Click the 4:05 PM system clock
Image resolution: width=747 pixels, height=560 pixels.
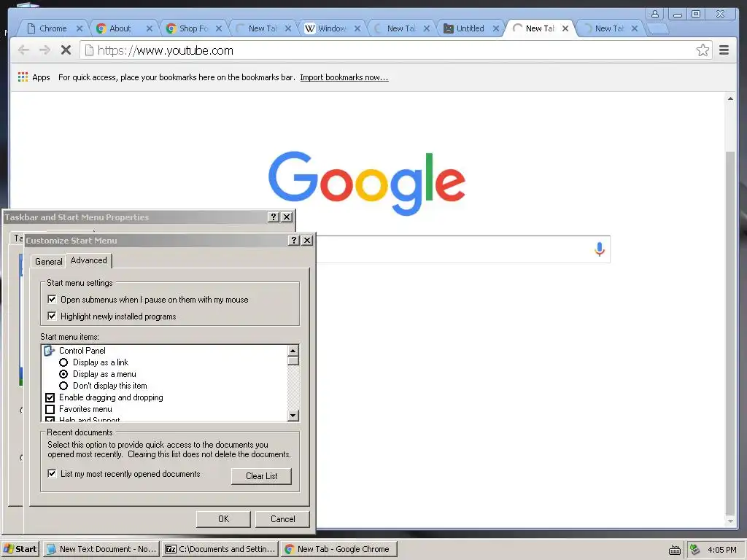tap(721, 550)
